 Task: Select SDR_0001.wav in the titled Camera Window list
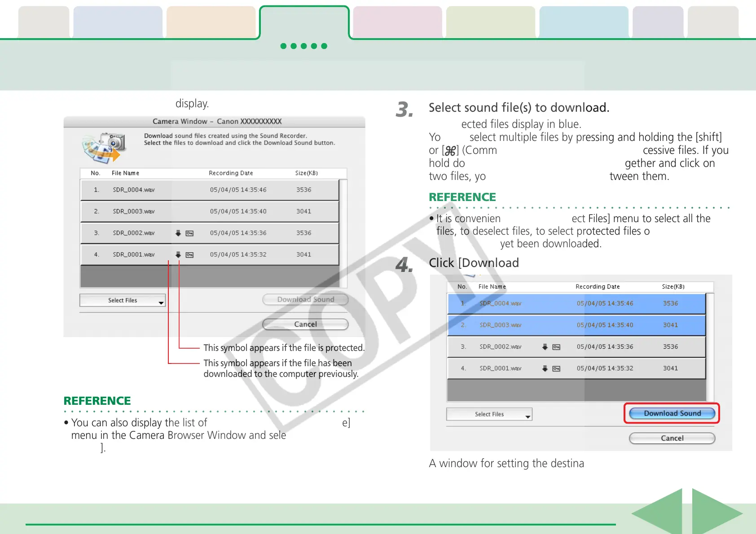(x=210, y=254)
